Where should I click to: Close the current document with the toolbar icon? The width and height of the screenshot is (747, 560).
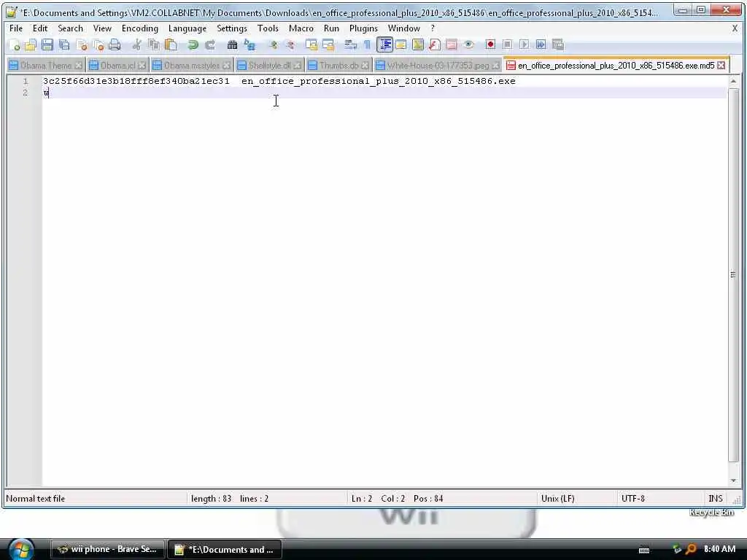81,44
